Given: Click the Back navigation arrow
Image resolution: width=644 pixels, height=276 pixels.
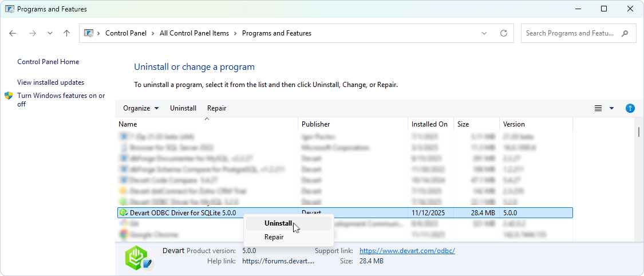Looking at the screenshot, I should coord(13,33).
